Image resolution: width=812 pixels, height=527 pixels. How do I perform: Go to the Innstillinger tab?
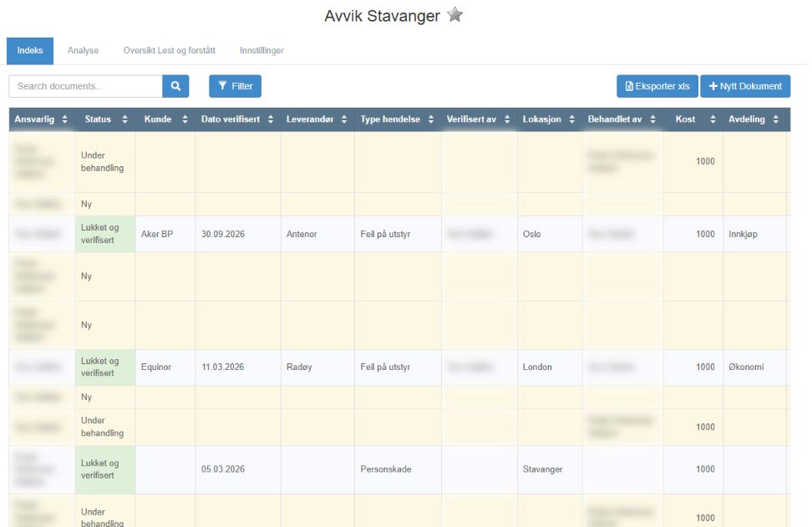coord(261,51)
